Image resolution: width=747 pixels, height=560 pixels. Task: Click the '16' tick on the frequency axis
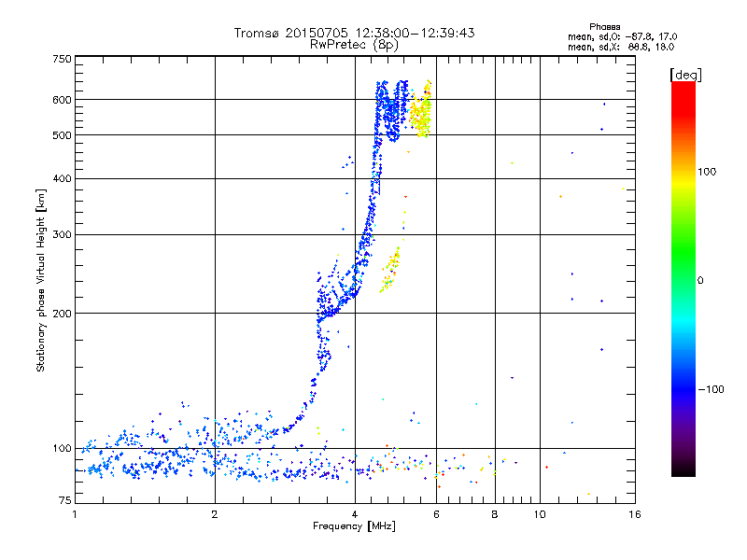point(635,514)
